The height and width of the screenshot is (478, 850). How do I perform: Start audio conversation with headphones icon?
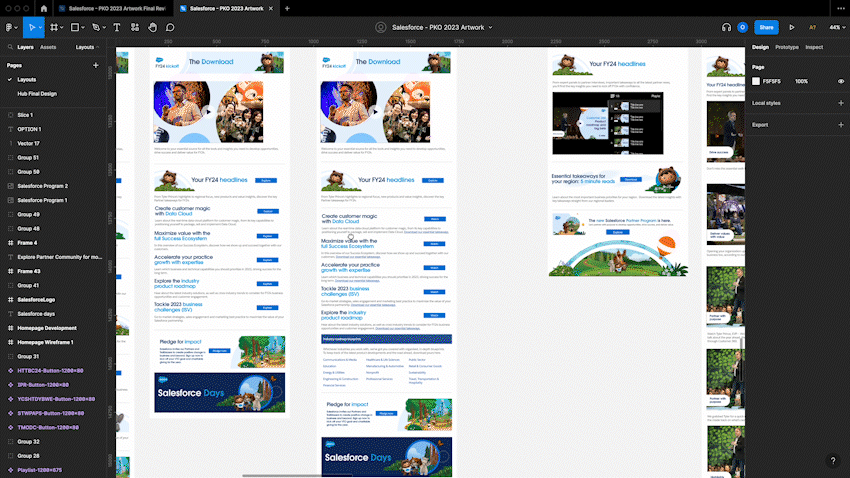point(726,27)
